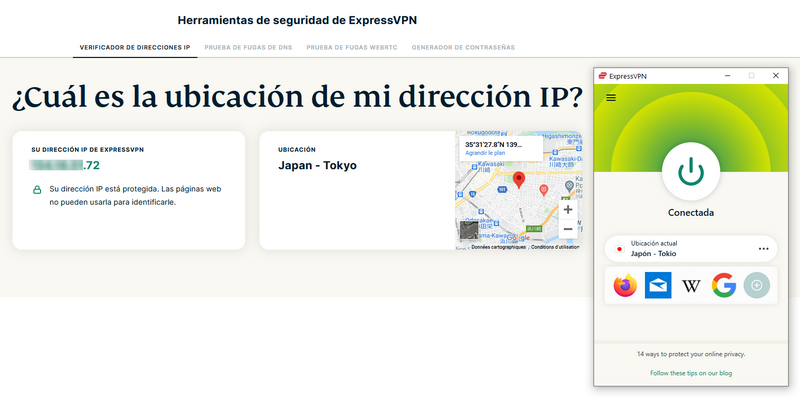Launch Mail shortcut in ExpressVPN
Image resolution: width=800 pixels, height=402 pixels.
point(658,285)
